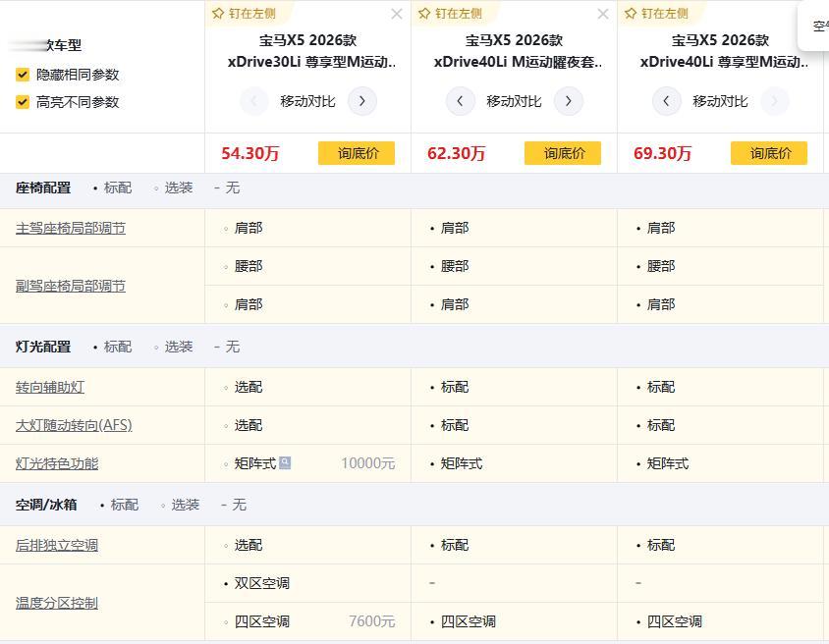Click the magnifier icon beside 矩阵式 option

click(x=285, y=462)
